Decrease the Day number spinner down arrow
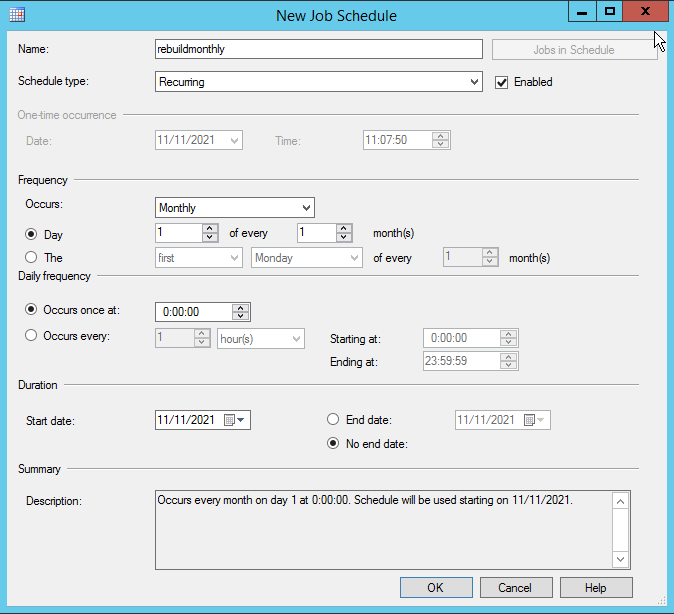Image resolution: width=674 pixels, height=614 pixels. (x=210, y=237)
